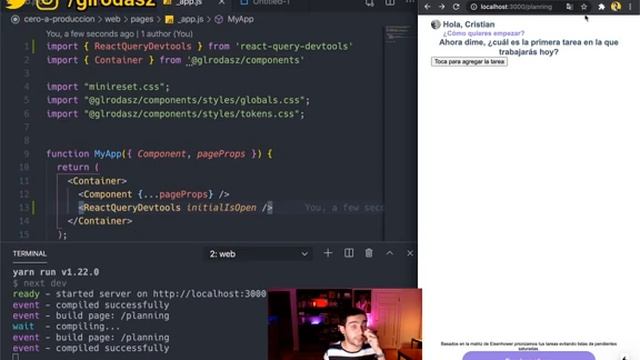The width and height of the screenshot is (640, 360).
Task: Bookmark this page with the star
Action: [584, 7]
